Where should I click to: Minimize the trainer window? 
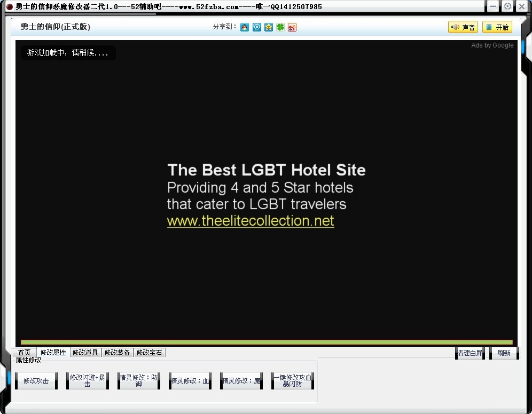click(x=493, y=6)
